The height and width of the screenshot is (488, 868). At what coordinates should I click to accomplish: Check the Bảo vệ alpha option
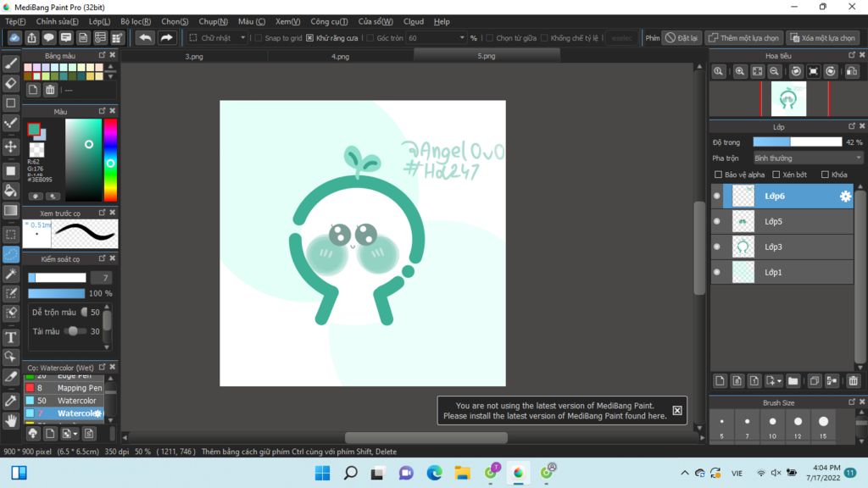719,175
